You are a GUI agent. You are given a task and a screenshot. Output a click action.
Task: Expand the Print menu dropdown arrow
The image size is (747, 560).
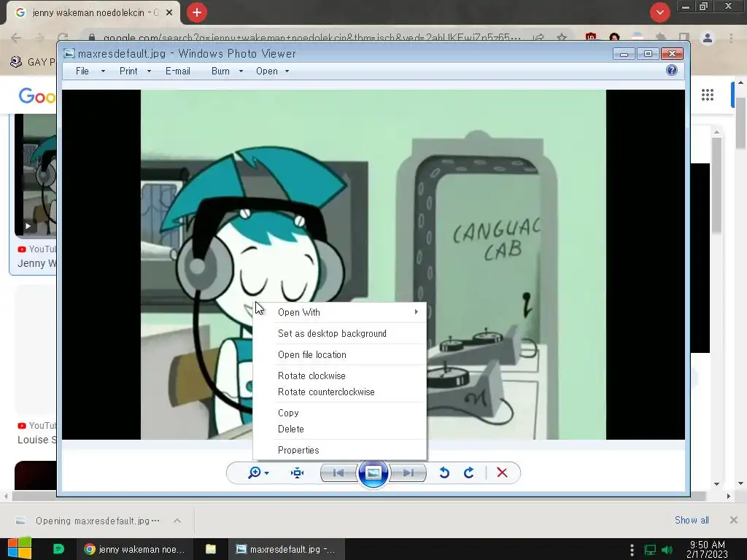coord(149,71)
